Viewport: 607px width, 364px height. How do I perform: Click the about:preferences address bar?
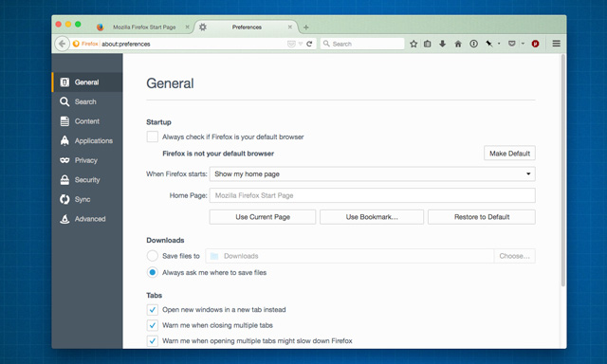pos(193,44)
